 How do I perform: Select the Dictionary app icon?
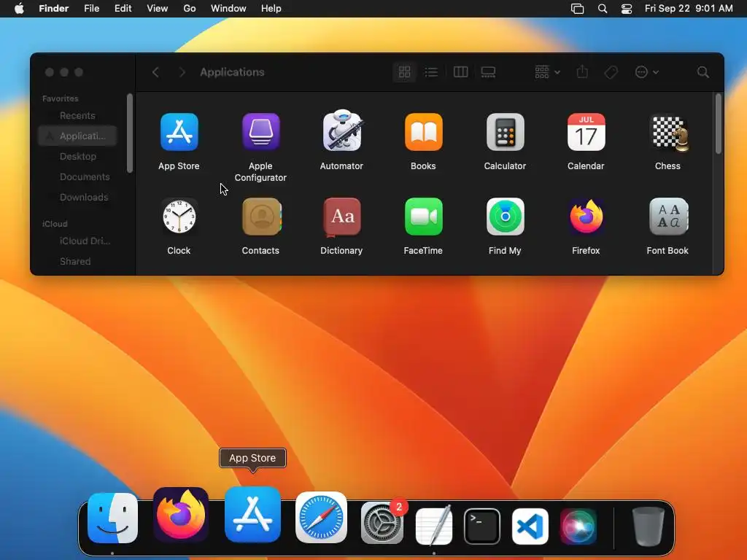point(342,217)
